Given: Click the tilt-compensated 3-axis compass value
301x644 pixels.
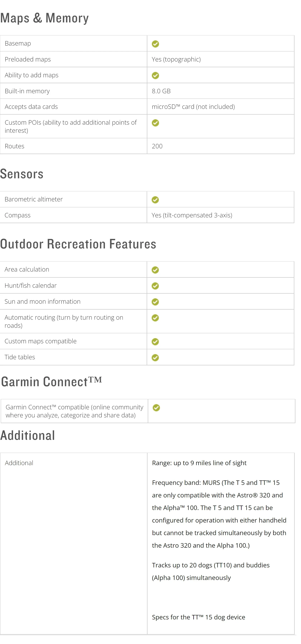Looking at the screenshot, I should [192, 215].
